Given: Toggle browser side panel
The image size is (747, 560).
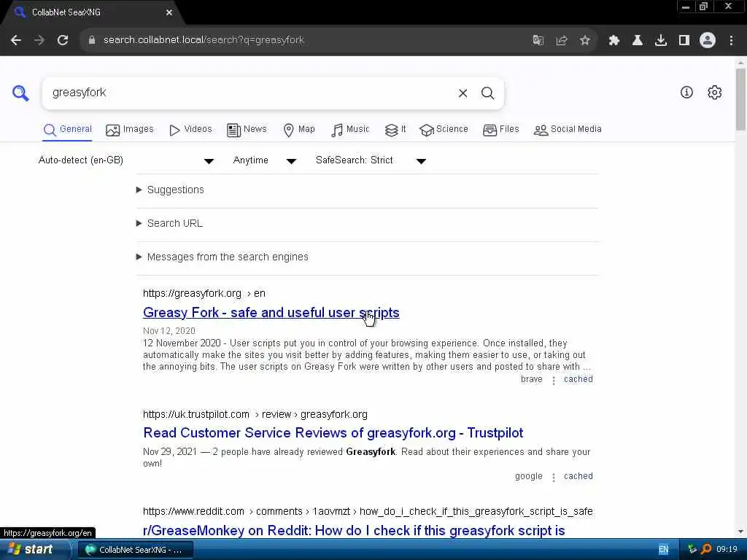Looking at the screenshot, I should tap(684, 40).
